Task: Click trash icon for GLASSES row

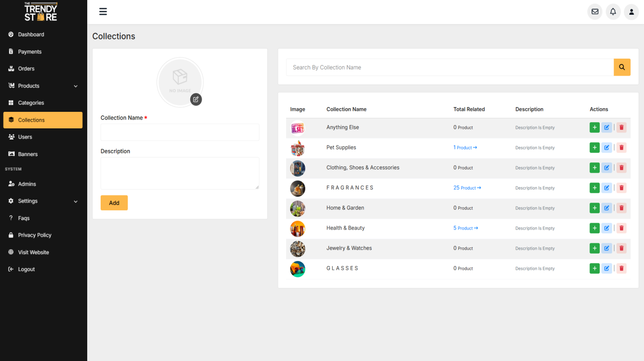Action: [621, 268]
